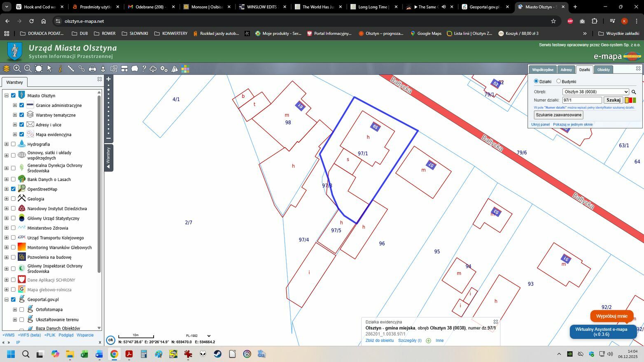Screen dimensions: 644x362
Task: Click the Zbliż do obiektu link
Action: [x=379, y=341]
